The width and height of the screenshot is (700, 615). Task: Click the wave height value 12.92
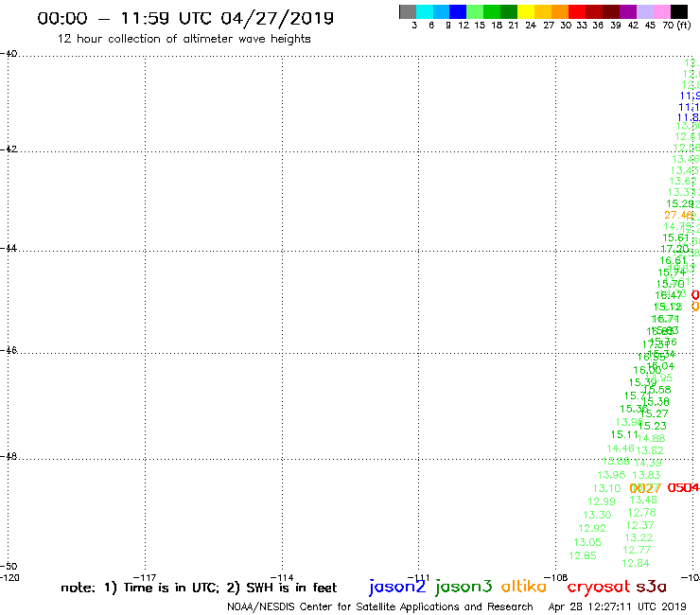[x=592, y=528]
